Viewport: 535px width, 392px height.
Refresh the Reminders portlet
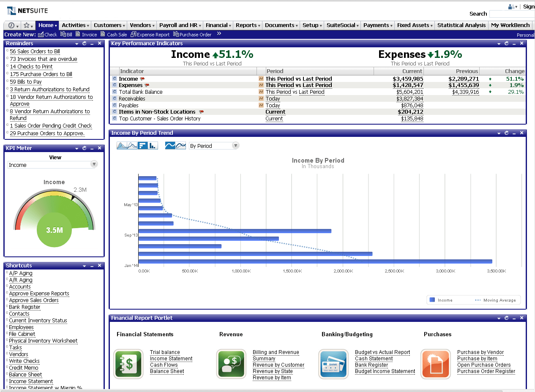pyautogui.click(x=85, y=44)
